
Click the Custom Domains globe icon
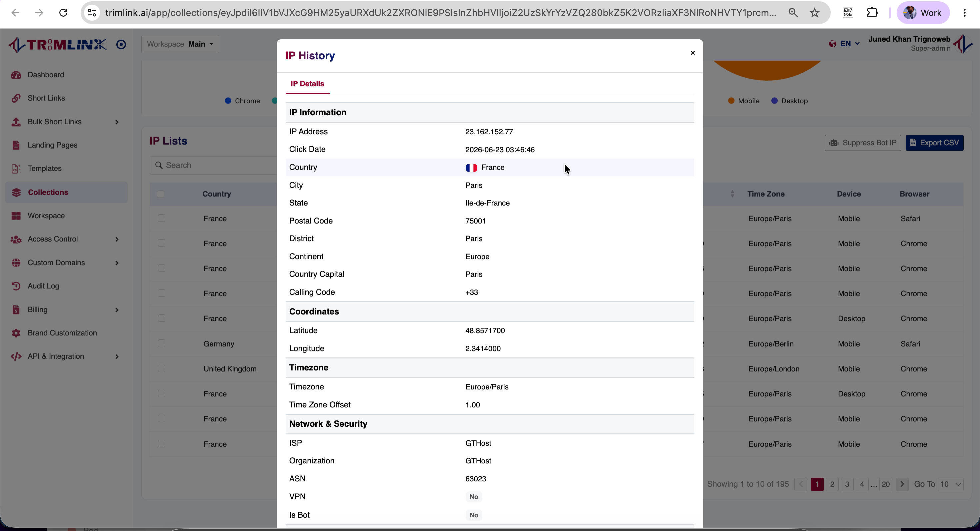coord(16,263)
